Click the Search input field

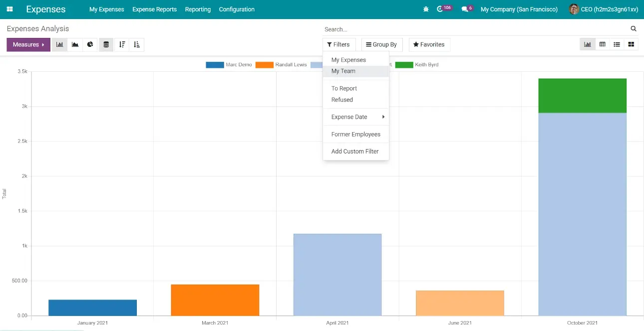[x=474, y=29]
